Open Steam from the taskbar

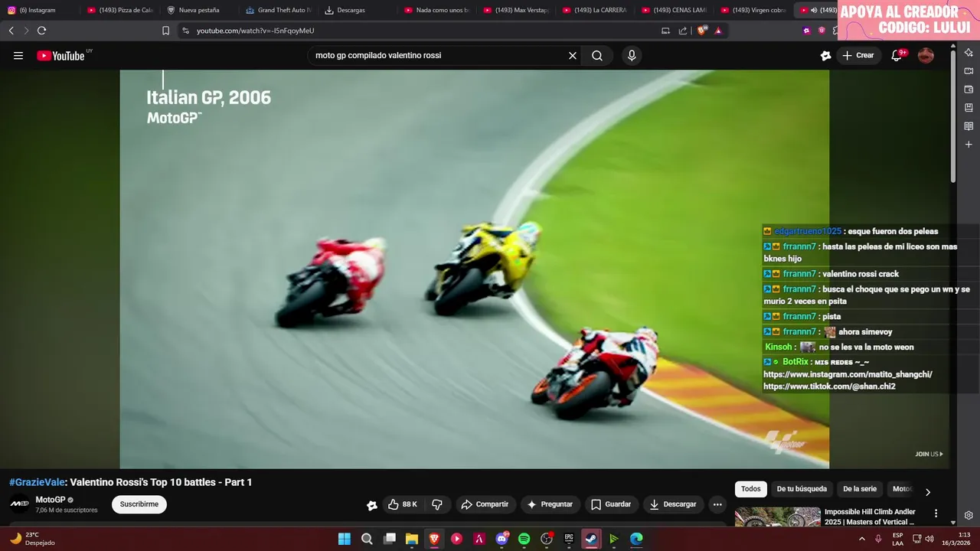591,539
